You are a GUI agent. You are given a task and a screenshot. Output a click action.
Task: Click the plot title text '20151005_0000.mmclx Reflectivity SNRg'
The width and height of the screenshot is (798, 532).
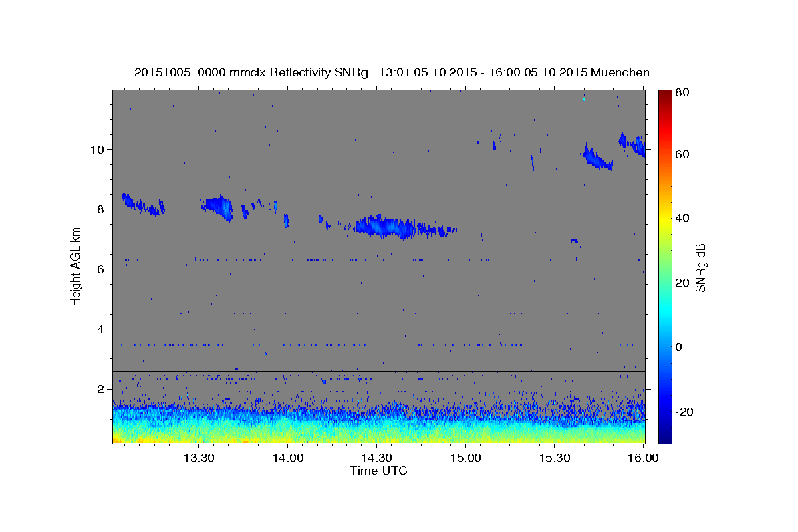click(x=251, y=73)
